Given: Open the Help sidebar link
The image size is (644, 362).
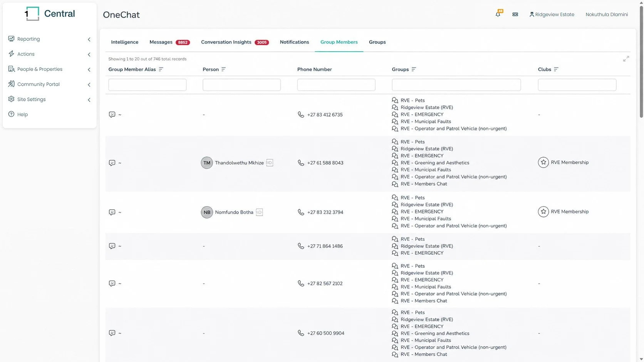Looking at the screenshot, I should [22, 114].
